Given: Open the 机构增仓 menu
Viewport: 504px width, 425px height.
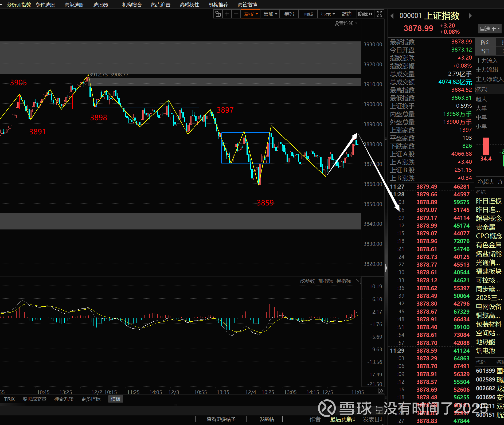Looking at the screenshot, I should (132, 5).
